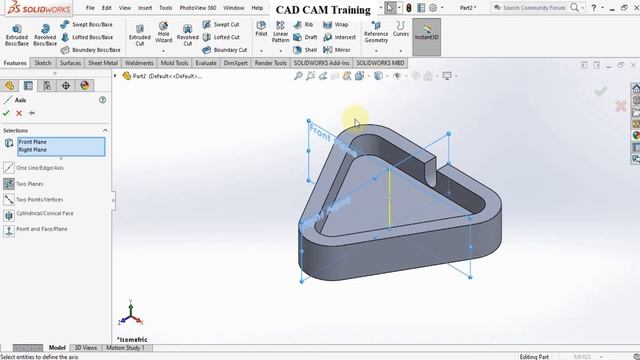Accept the Axis with green checkmark

(x=6, y=113)
